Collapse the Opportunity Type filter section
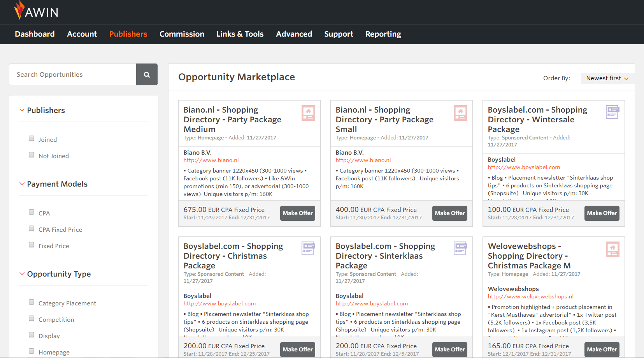The height and width of the screenshot is (358, 644). [x=22, y=274]
